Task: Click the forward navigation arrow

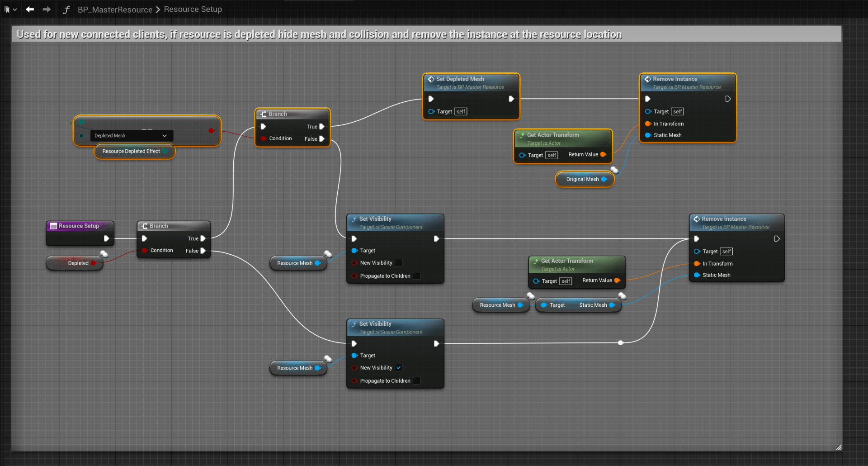Action: point(47,10)
